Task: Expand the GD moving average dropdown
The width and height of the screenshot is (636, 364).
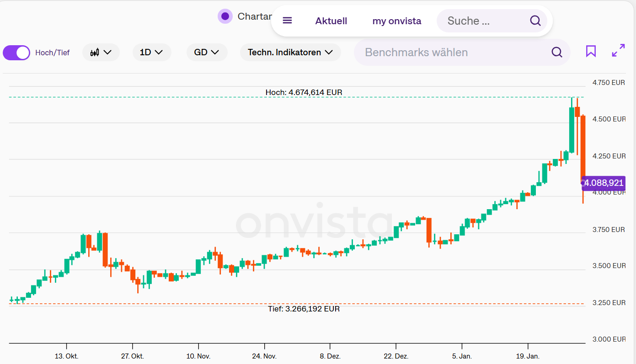Action: coord(207,53)
